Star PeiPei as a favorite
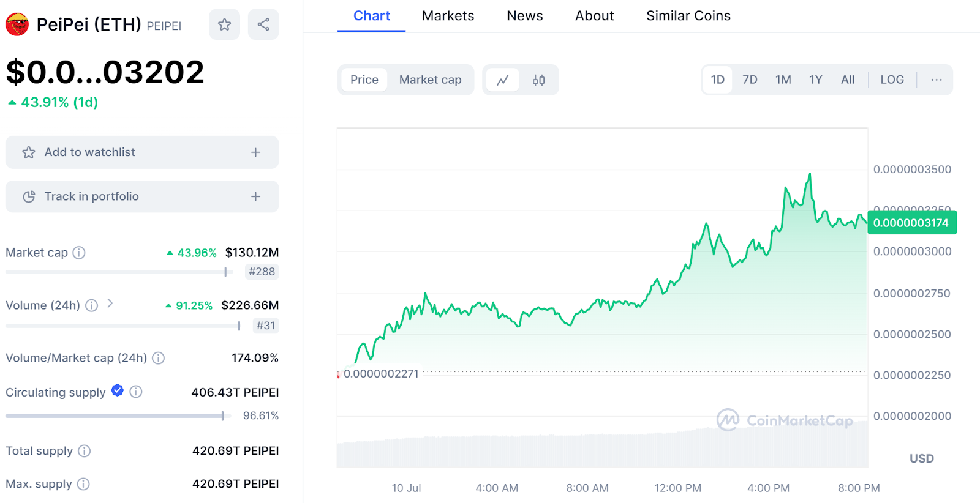Image resolution: width=980 pixels, height=503 pixels. [224, 24]
